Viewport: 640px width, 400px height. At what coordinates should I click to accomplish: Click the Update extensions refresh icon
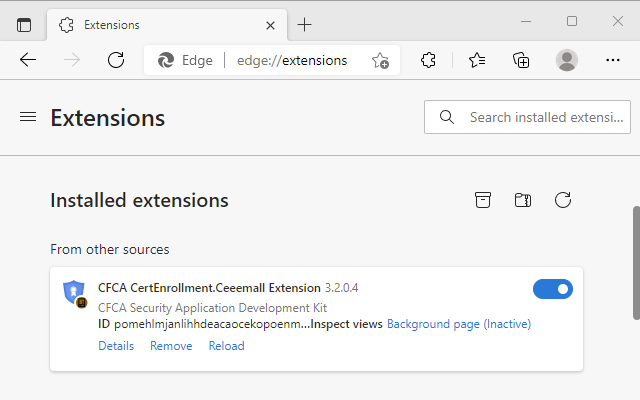point(563,200)
